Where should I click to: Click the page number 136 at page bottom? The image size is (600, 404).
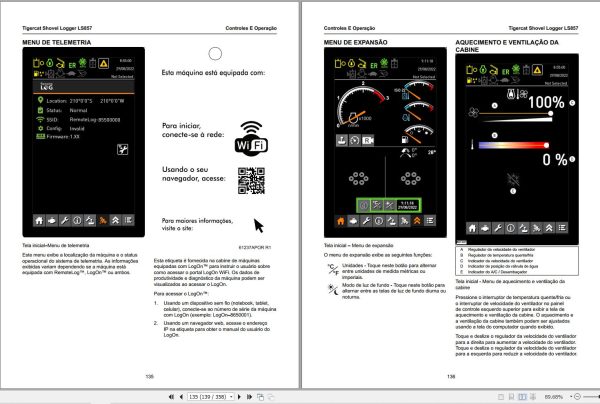[451, 376]
